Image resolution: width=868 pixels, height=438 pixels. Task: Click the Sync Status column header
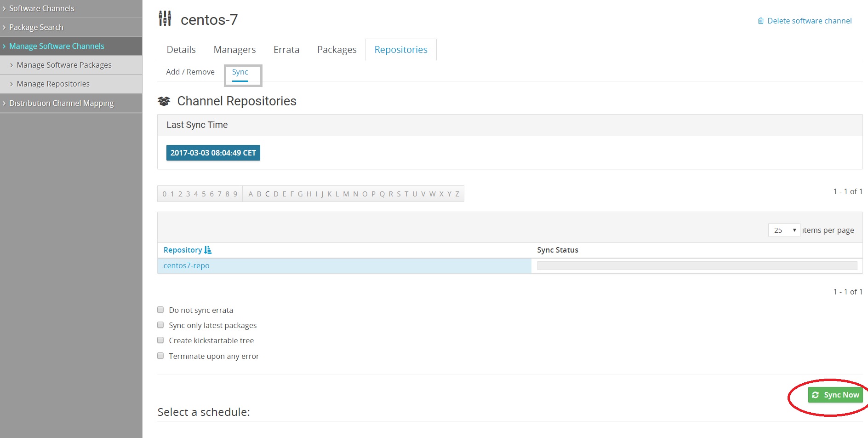pos(558,250)
